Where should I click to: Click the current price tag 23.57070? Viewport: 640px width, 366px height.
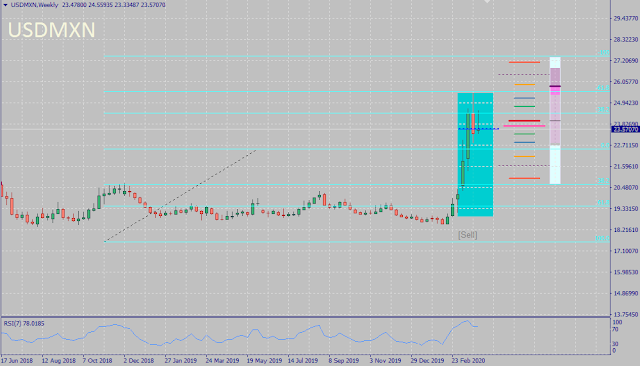click(x=625, y=129)
